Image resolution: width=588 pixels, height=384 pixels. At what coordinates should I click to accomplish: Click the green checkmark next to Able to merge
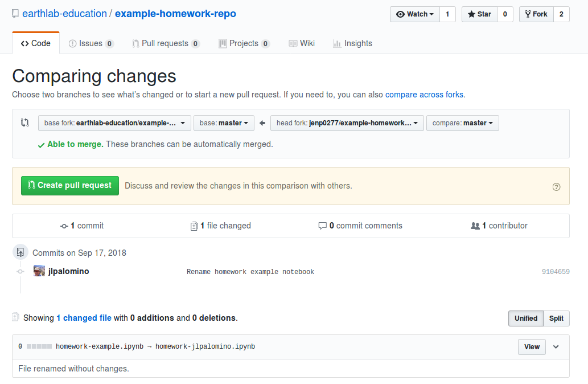click(41, 145)
